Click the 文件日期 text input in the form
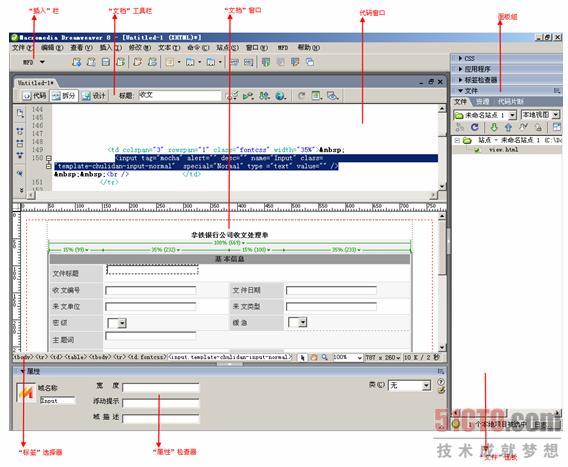The width and height of the screenshot is (568, 467). tap(331, 290)
